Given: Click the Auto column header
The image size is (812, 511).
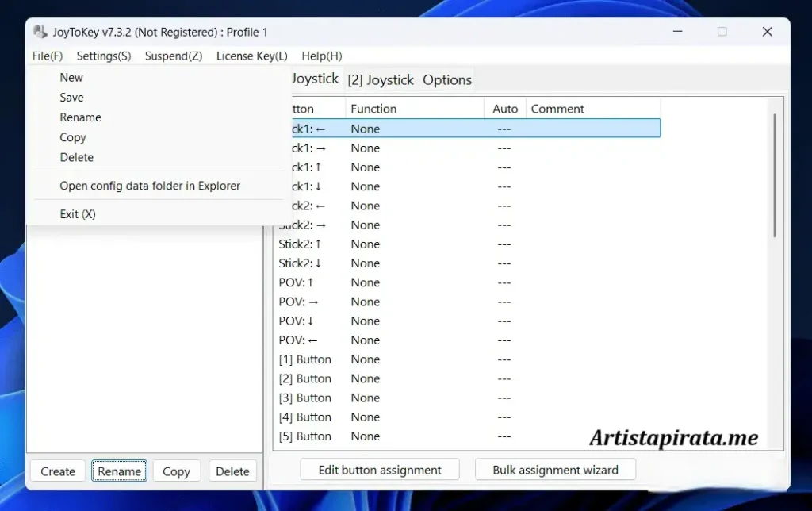Looking at the screenshot, I should (x=505, y=109).
